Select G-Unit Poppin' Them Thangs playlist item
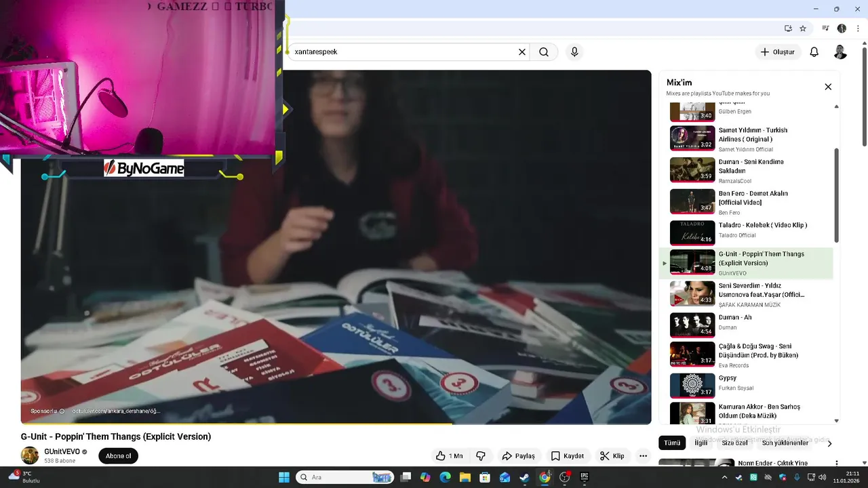Image resolution: width=868 pixels, height=488 pixels. pyautogui.click(x=747, y=263)
